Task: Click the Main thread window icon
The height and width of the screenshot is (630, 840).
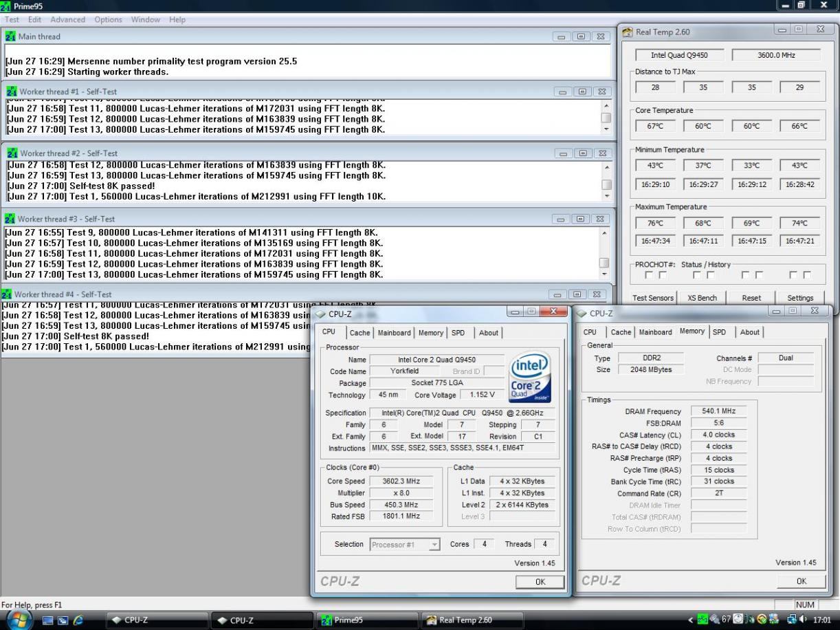Action: pyautogui.click(x=10, y=36)
